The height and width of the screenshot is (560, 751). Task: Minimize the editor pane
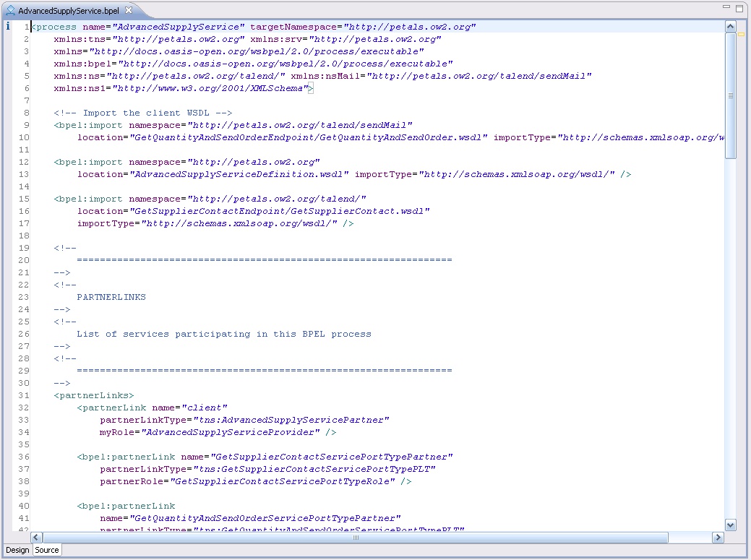pyautogui.click(x=726, y=7)
